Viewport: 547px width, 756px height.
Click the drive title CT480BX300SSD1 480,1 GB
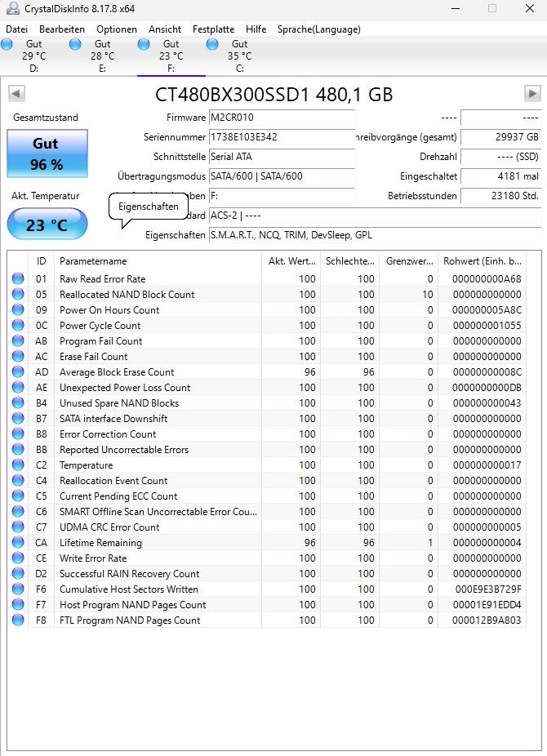pos(273,95)
